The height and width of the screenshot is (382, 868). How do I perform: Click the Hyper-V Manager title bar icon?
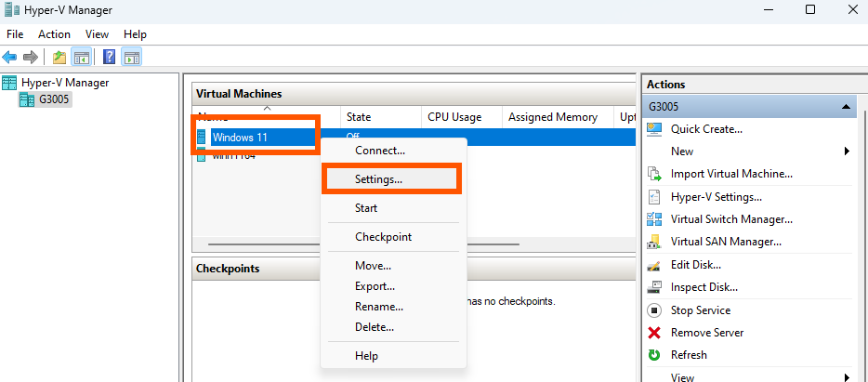(12, 9)
